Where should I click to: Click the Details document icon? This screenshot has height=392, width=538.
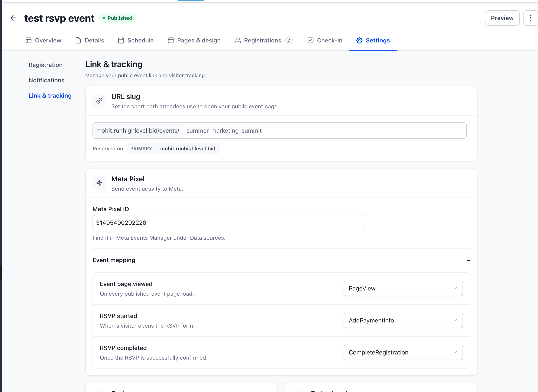78,40
